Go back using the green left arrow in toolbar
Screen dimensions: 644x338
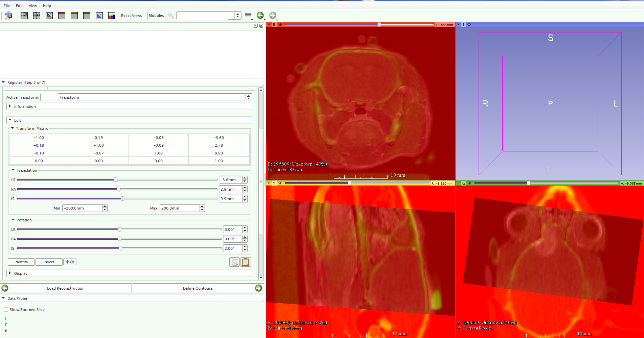coord(260,15)
